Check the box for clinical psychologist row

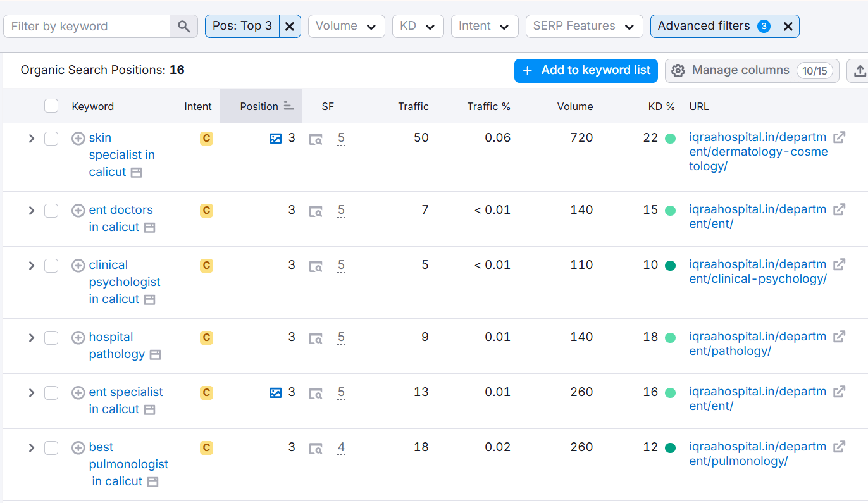tap(51, 266)
